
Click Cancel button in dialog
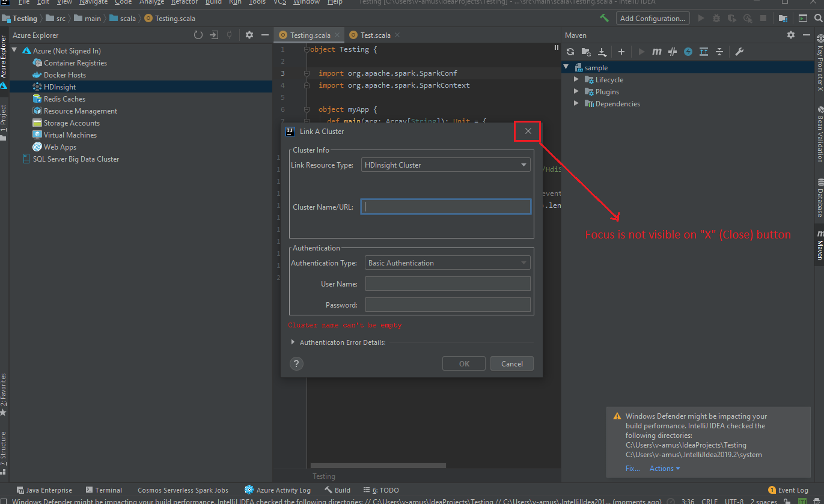(x=512, y=363)
